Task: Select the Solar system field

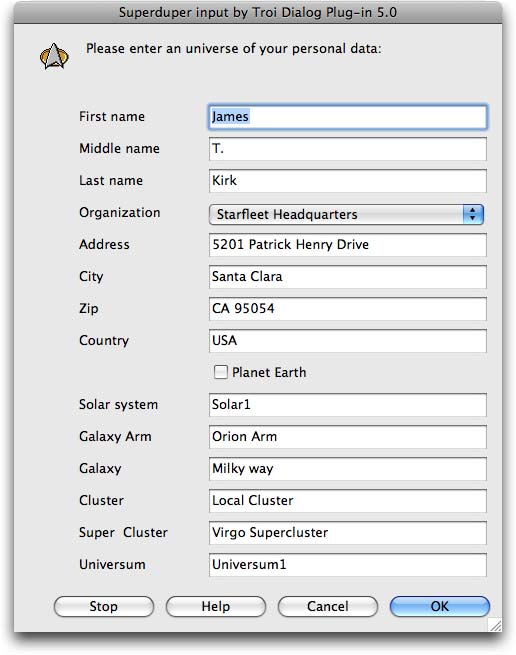Action: pyautogui.click(x=348, y=405)
